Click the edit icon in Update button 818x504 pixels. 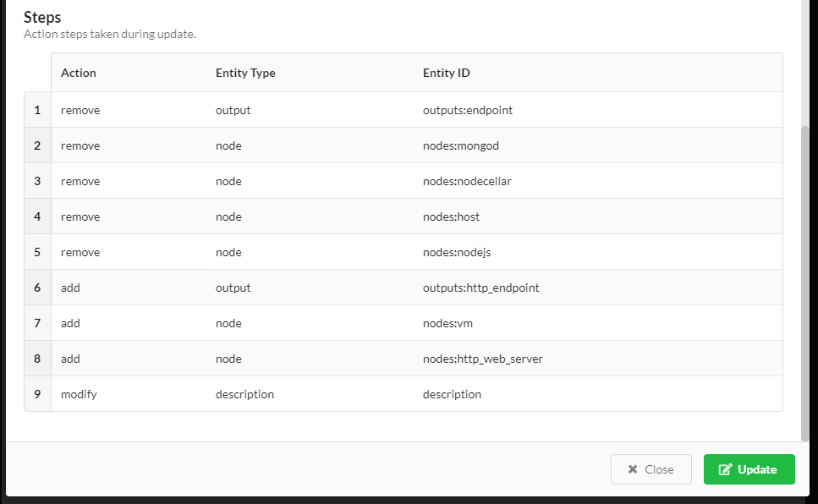point(725,469)
